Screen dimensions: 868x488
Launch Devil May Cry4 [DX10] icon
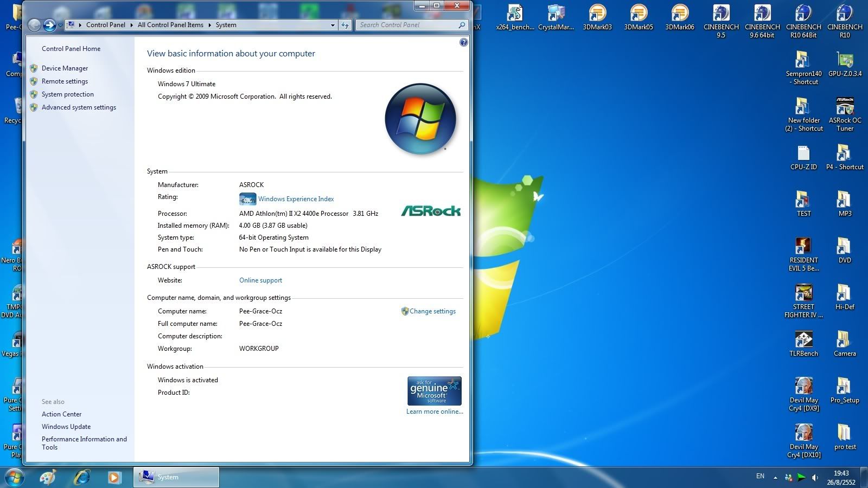pos(803,441)
